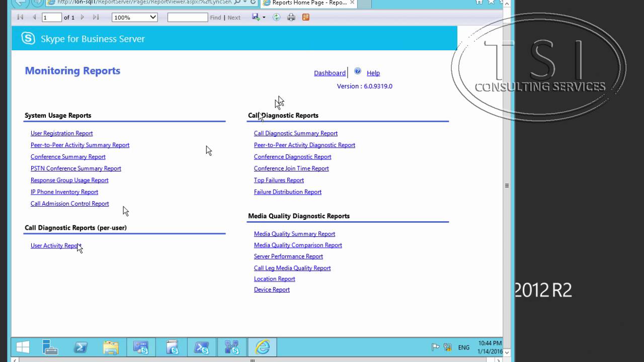Go to the first report page
This screenshot has height=362, width=644.
tap(20, 17)
